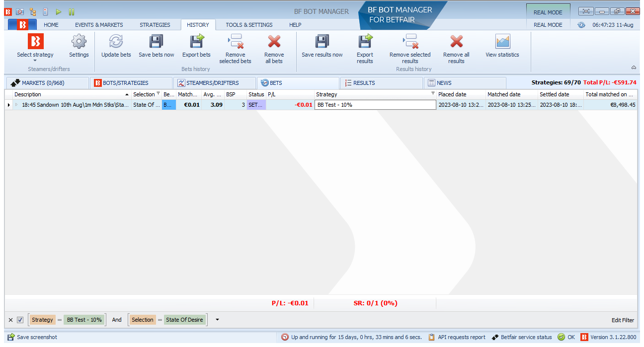Open the Selection column filter icon
644x347 pixels.
tap(159, 93)
